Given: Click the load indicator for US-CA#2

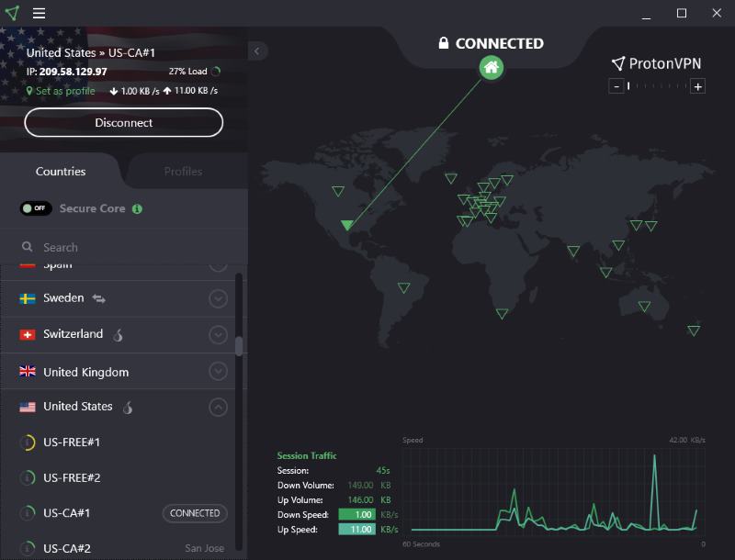Looking at the screenshot, I should coord(28,548).
